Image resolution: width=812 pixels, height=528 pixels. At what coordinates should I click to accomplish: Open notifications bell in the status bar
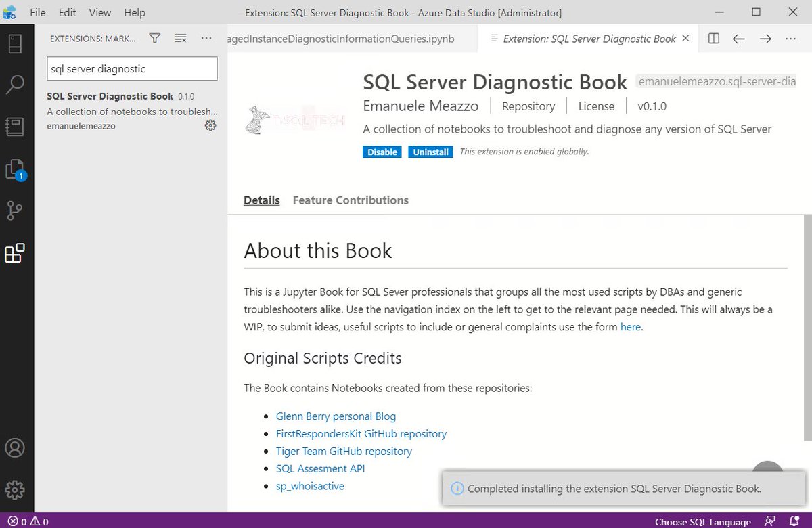point(794,521)
